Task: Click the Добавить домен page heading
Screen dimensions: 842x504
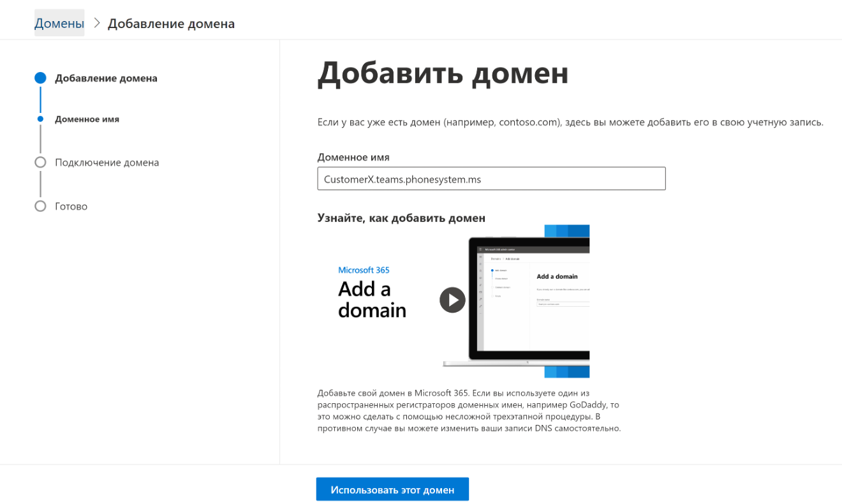Action: 442,73
